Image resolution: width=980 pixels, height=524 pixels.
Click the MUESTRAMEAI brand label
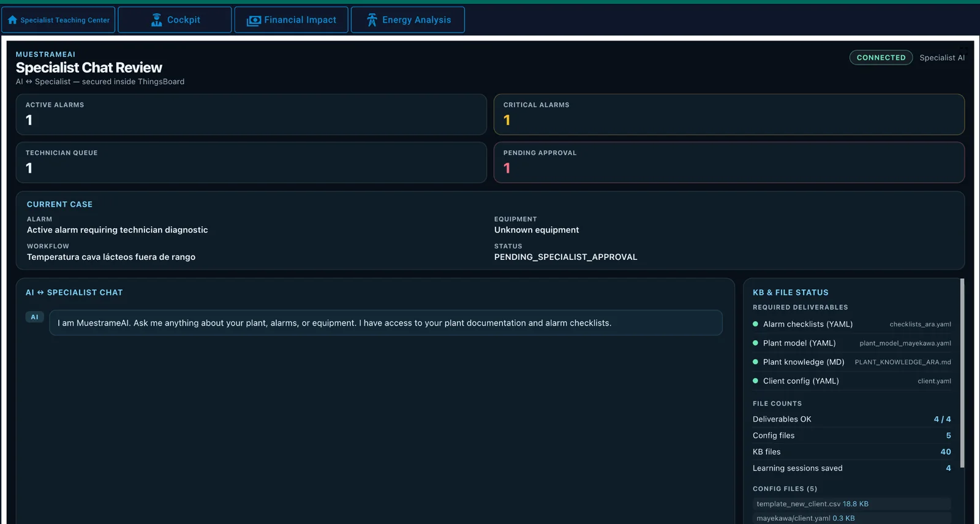pyautogui.click(x=45, y=55)
